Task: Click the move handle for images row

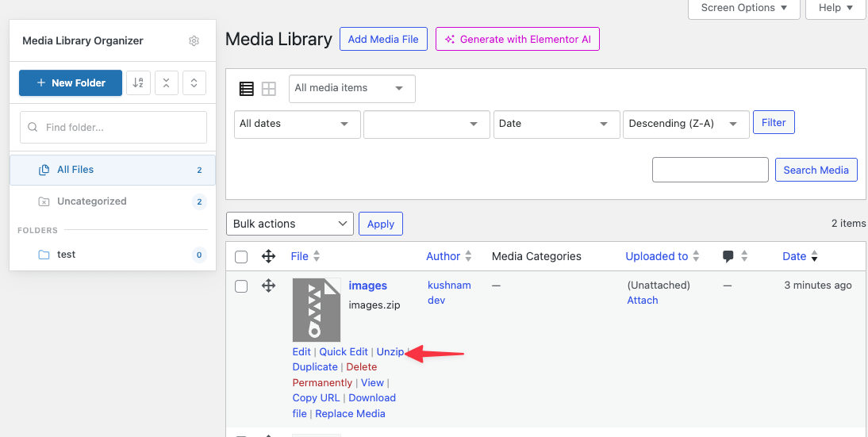Action: tap(268, 286)
